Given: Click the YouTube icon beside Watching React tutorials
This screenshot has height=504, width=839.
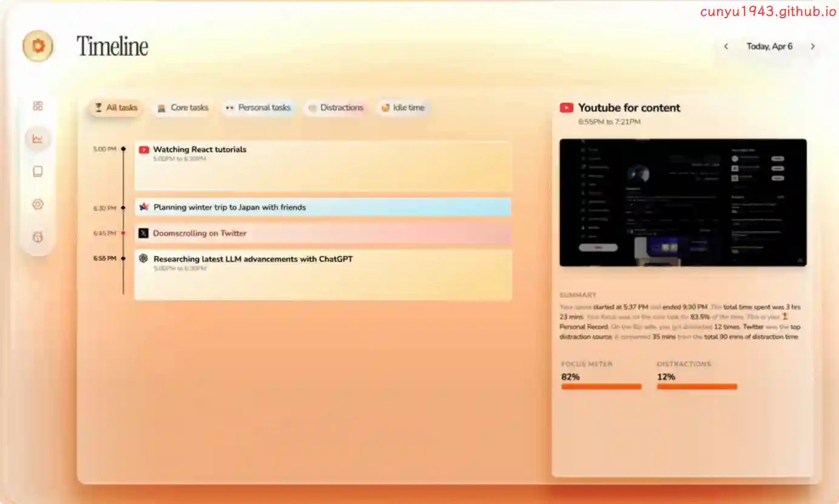Looking at the screenshot, I should tap(144, 150).
